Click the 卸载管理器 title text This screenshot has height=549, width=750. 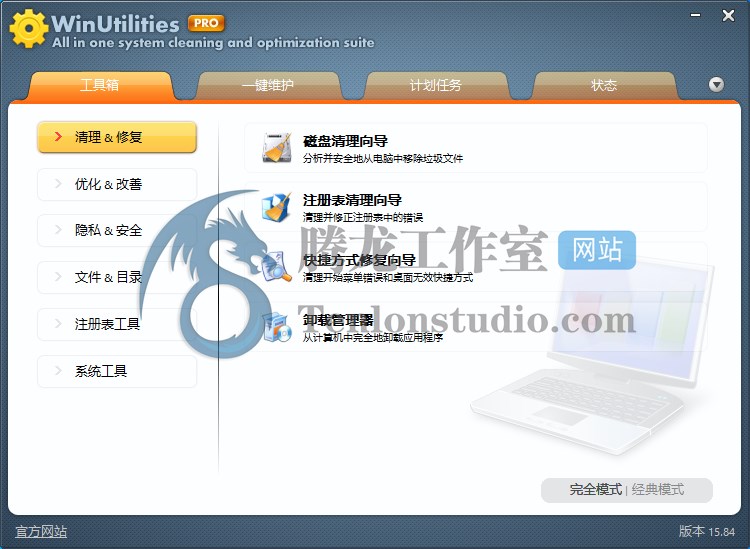coord(338,320)
